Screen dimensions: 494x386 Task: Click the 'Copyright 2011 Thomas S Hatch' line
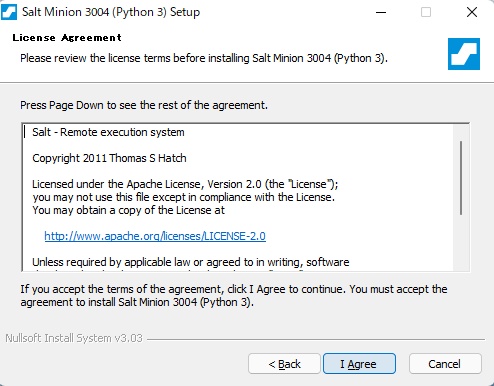click(x=109, y=158)
